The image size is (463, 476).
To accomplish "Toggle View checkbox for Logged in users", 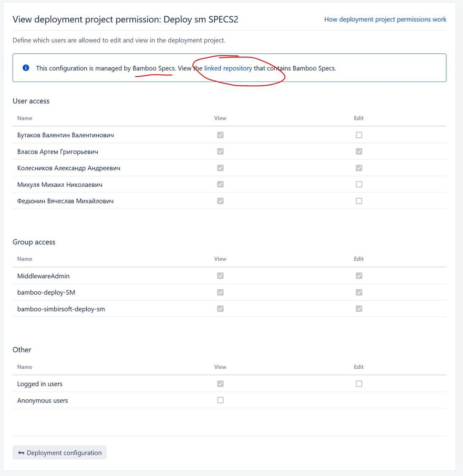I will click(220, 384).
